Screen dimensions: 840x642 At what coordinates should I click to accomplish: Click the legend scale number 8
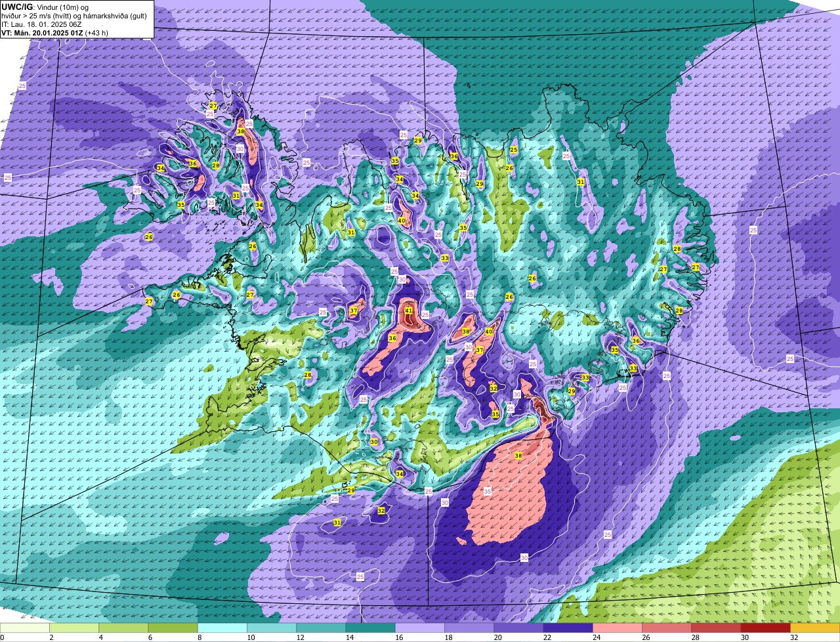(x=198, y=637)
